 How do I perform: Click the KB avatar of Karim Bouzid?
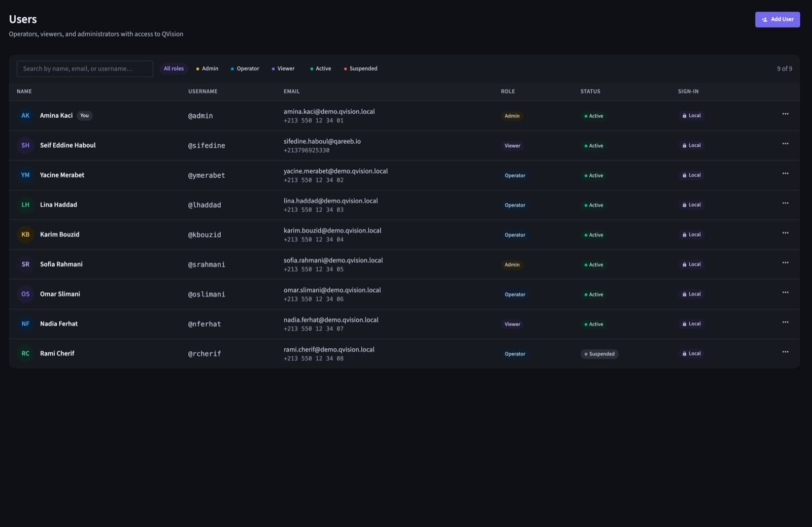pyautogui.click(x=25, y=235)
